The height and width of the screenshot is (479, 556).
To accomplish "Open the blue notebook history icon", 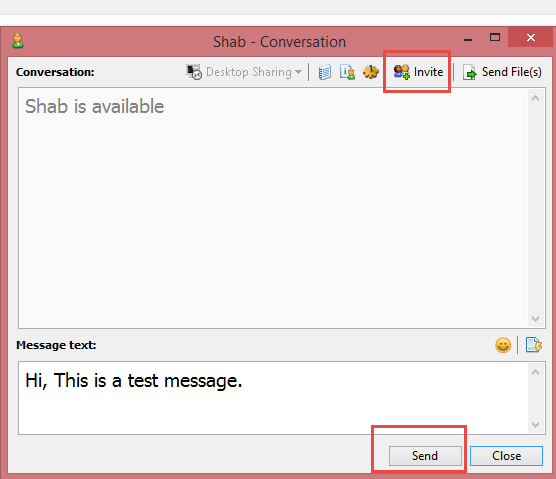I will 324,72.
